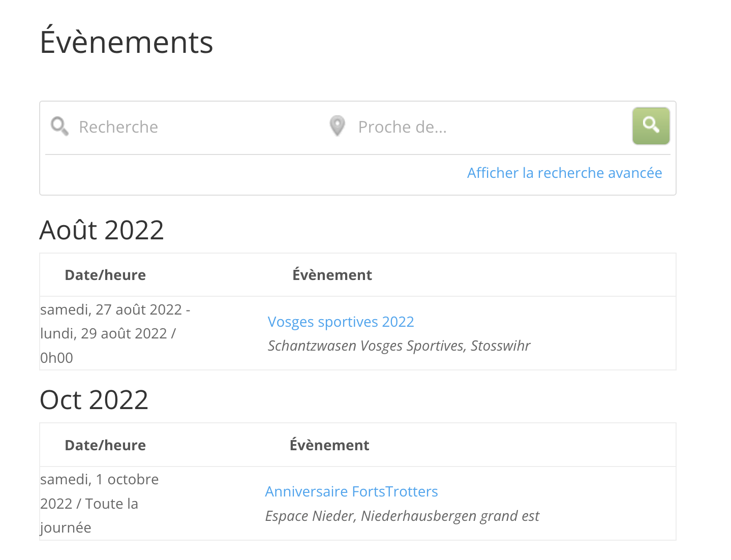Click the Espace Nieder, Niederhausbergen location text

pos(402,516)
